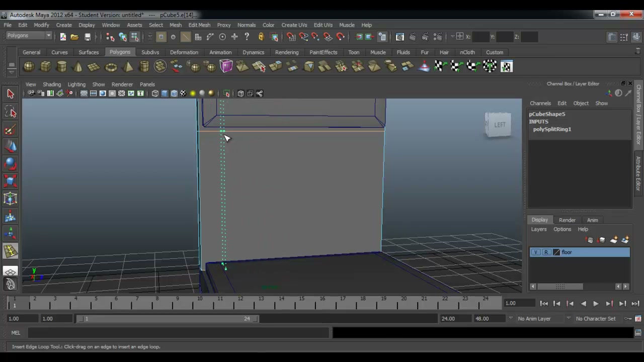The width and height of the screenshot is (644, 362).
Task: Open the Edit Mesh menu
Action: pos(199,25)
